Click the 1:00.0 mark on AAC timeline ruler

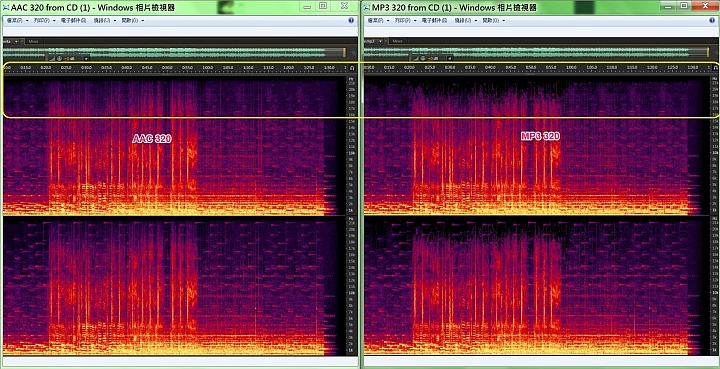[x=208, y=67]
